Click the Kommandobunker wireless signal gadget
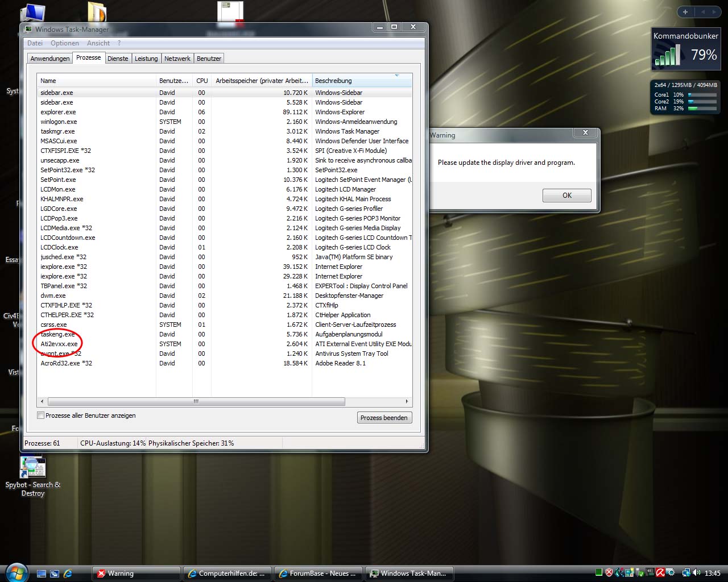The width and height of the screenshot is (728, 582). [x=685, y=49]
